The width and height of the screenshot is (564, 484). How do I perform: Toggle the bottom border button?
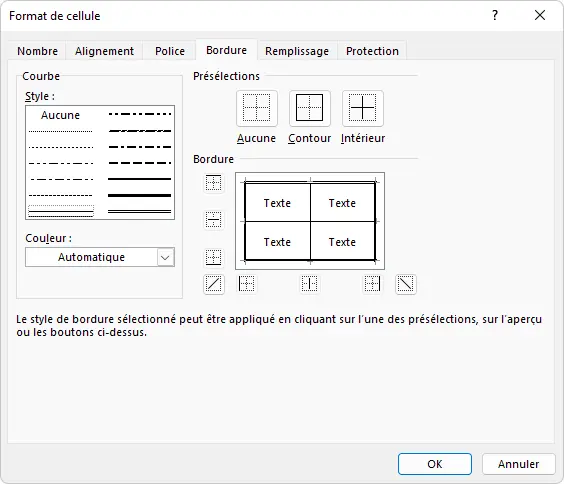(x=214, y=257)
